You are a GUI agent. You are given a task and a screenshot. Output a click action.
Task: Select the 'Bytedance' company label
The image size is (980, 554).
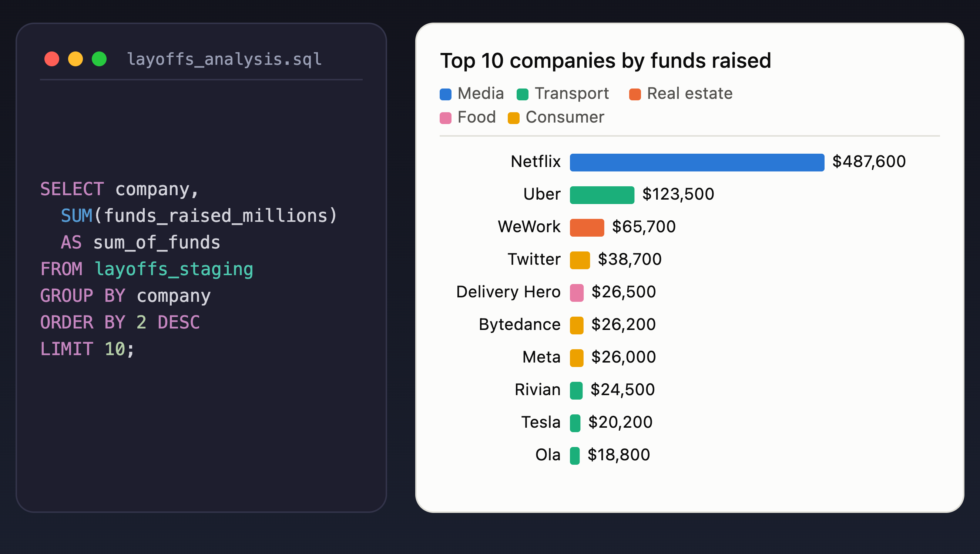click(520, 325)
